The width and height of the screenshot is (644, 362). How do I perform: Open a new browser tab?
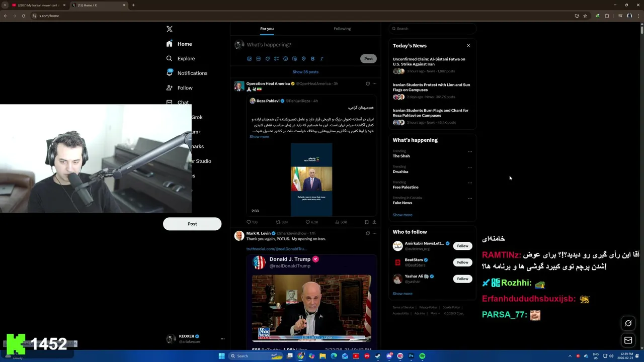pos(133,5)
